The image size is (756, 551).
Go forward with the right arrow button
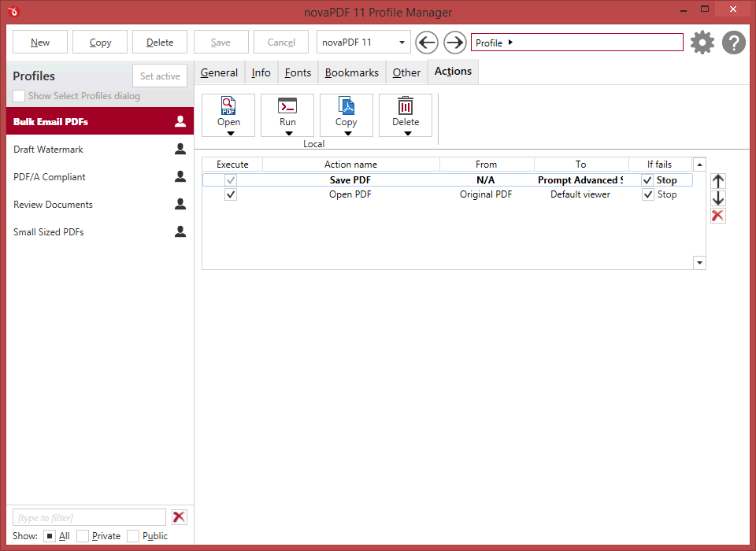pyautogui.click(x=454, y=43)
